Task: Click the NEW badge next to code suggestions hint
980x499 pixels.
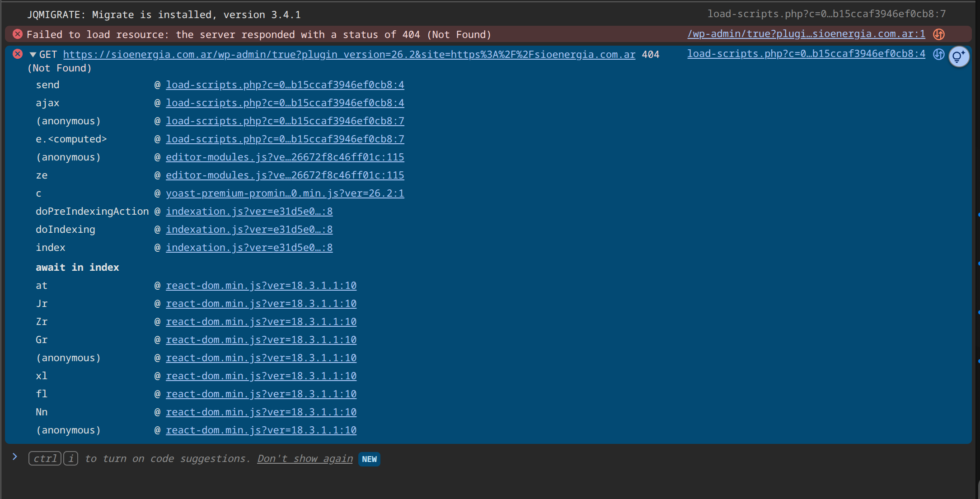Action: point(369,459)
